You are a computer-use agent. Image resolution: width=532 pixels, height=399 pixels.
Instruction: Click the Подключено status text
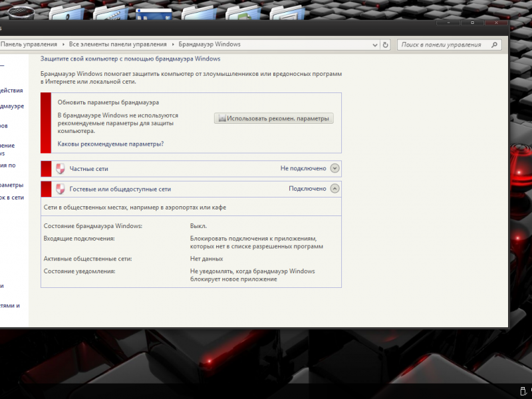(307, 189)
